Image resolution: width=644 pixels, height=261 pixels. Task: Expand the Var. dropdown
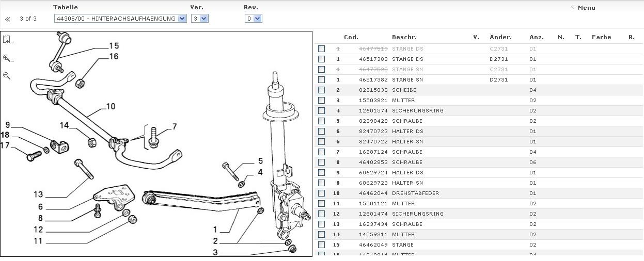199,19
